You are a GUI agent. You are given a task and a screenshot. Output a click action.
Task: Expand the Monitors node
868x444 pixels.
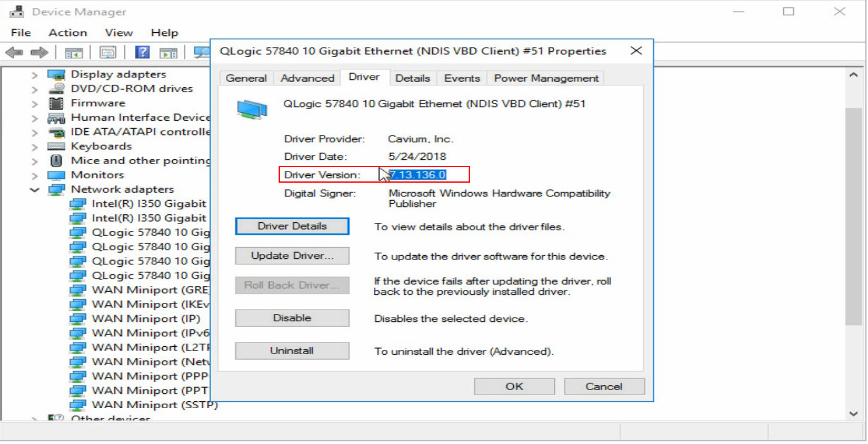pos(35,175)
